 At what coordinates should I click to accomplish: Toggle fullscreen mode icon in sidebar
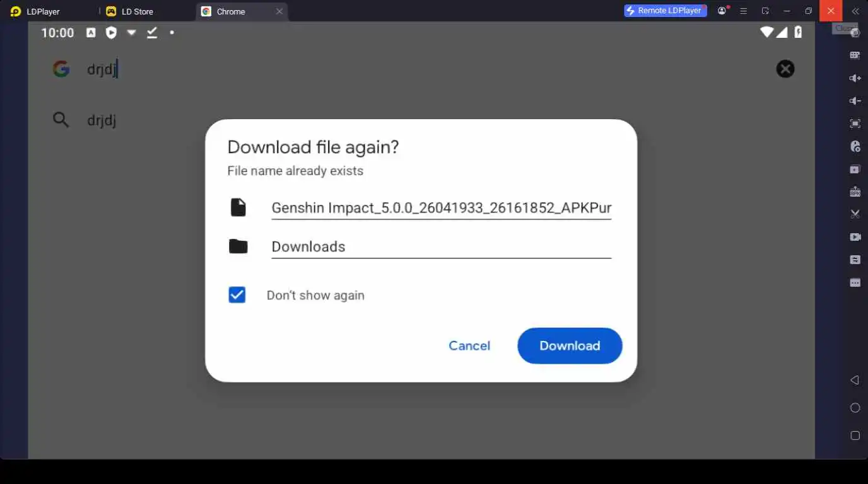click(855, 124)
